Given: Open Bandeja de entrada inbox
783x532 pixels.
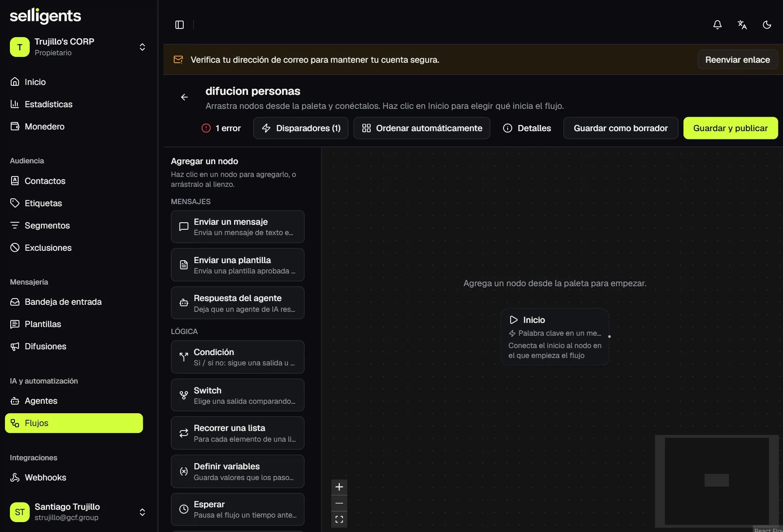Looking at the screenshot, I should (x=74, y=302).
